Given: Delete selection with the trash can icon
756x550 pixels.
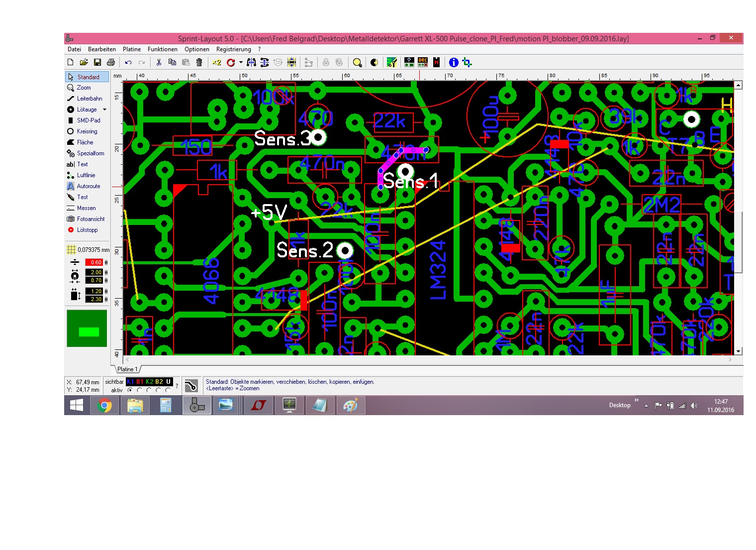Looking at the screenshot, I should (199, 62).
